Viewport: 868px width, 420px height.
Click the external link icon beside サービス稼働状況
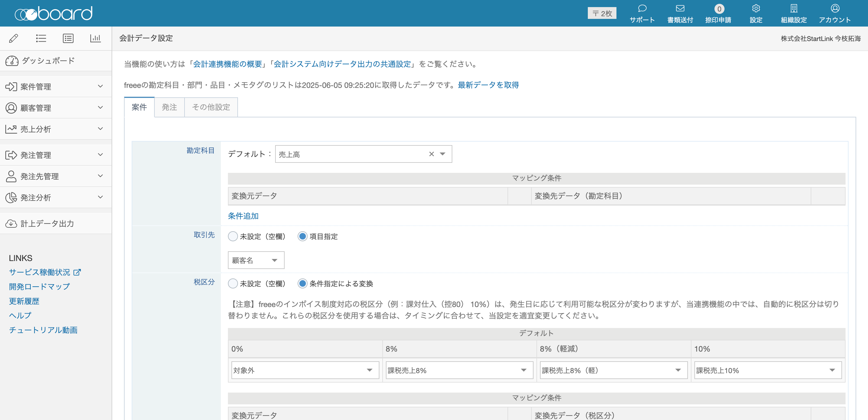[x=77, y=272]
